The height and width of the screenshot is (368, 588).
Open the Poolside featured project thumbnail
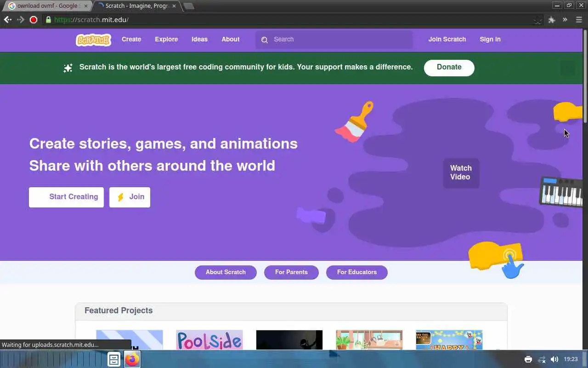click(209, 340)
